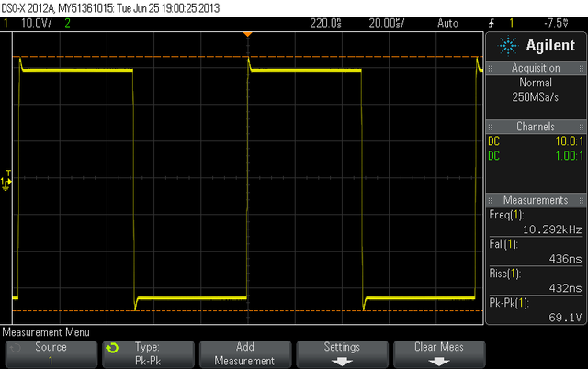Select channel 2 indicator in top bar
This screenshot has width=588, height=369.
pos(67,23)
